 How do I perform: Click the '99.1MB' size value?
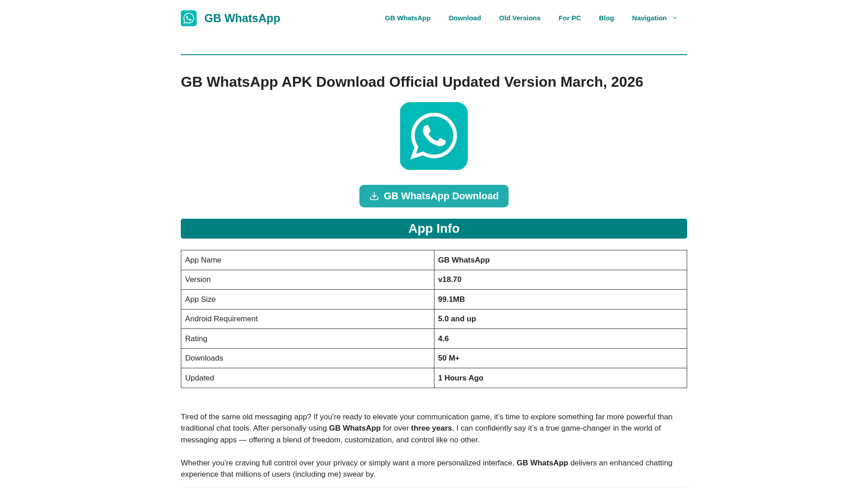[x=451, y=300]
